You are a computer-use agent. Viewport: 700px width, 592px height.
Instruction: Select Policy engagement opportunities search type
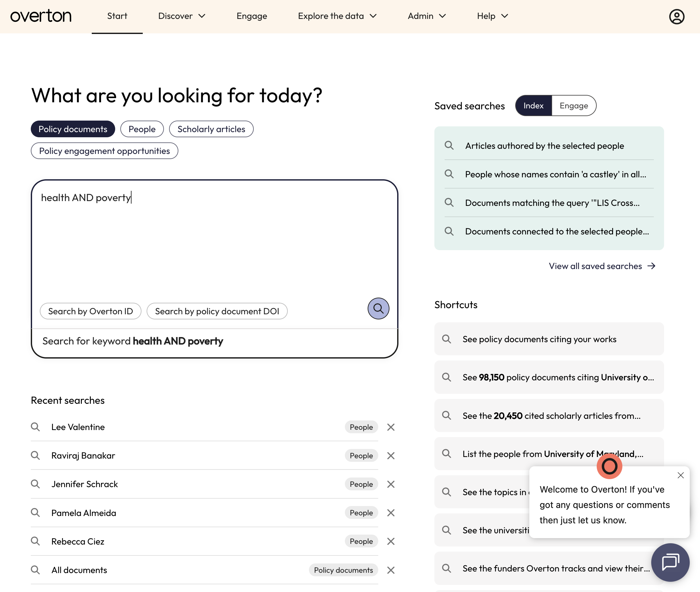point(104,151)
